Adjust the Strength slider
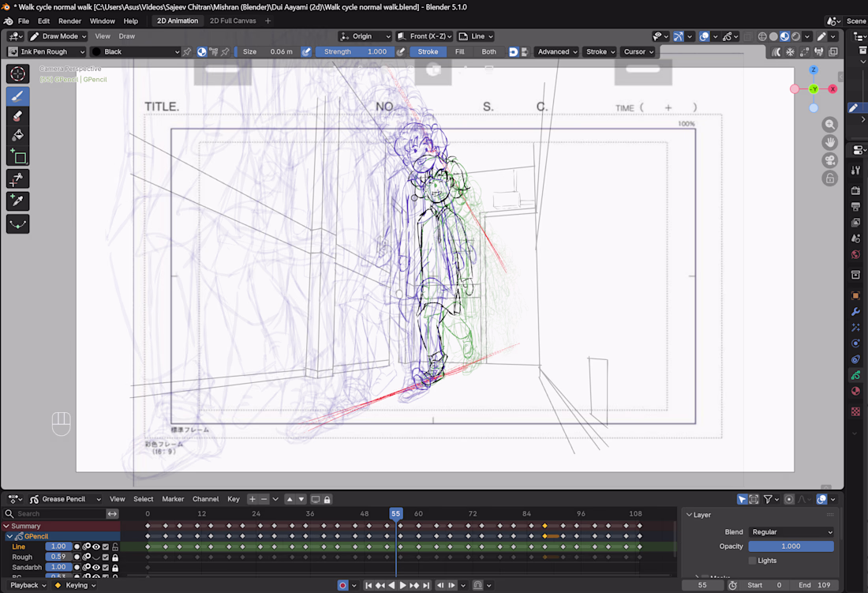Viewport: 868px width, 593px height. tap(355, 51)
